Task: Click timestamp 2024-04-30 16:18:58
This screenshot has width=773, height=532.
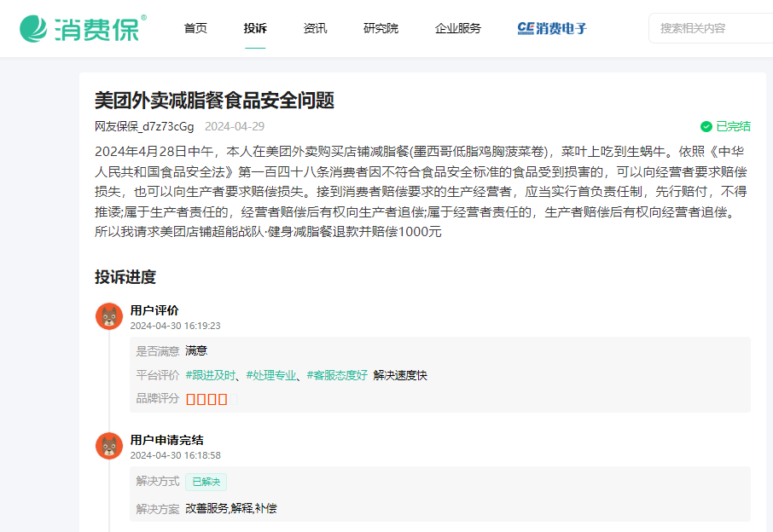Action: tap(176, 455)
